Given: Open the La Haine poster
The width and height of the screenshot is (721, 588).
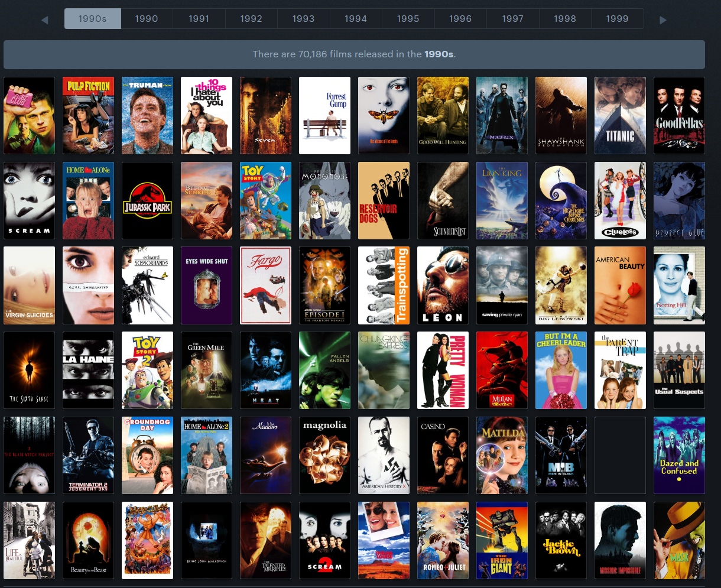Looking at the screenshot, I should [x=89, y=371].
